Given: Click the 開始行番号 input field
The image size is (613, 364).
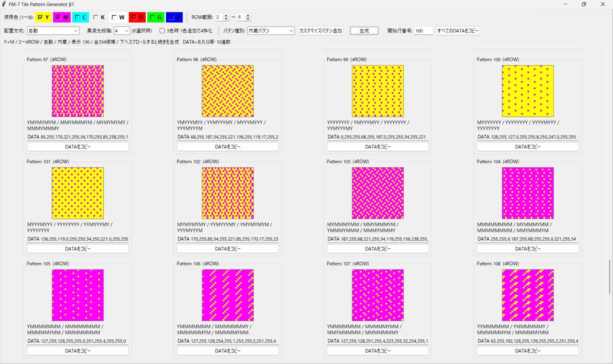Looking at the screenshot, I should click(423, 31).
